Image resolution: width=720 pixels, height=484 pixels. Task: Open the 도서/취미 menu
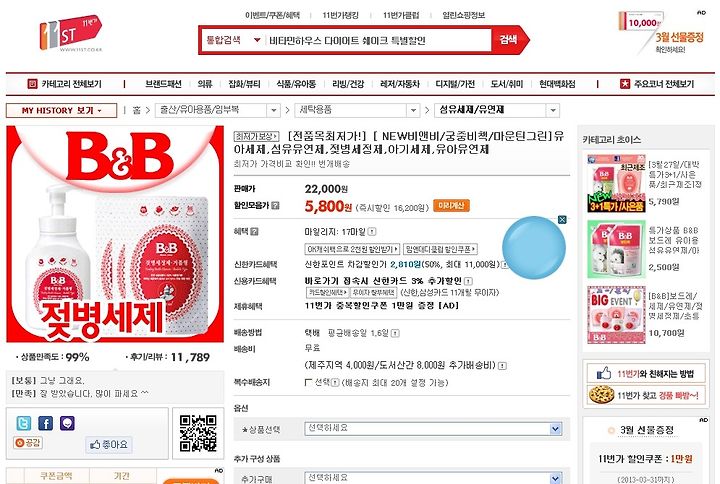[507, 84]
